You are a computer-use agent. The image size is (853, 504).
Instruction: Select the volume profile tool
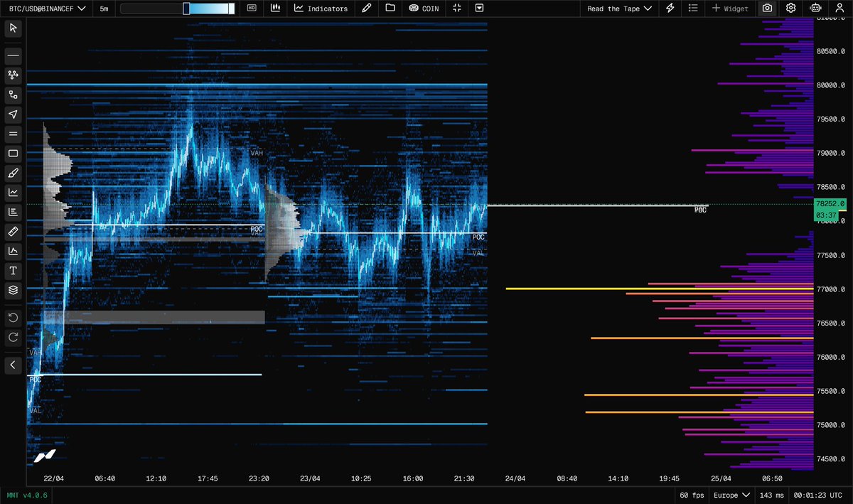(x=14, y=212)
